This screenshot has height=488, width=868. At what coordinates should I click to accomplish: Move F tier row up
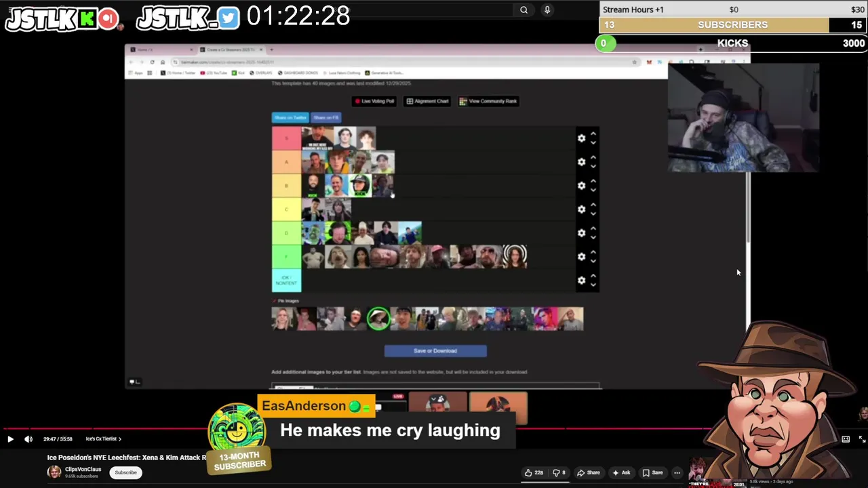593,252
